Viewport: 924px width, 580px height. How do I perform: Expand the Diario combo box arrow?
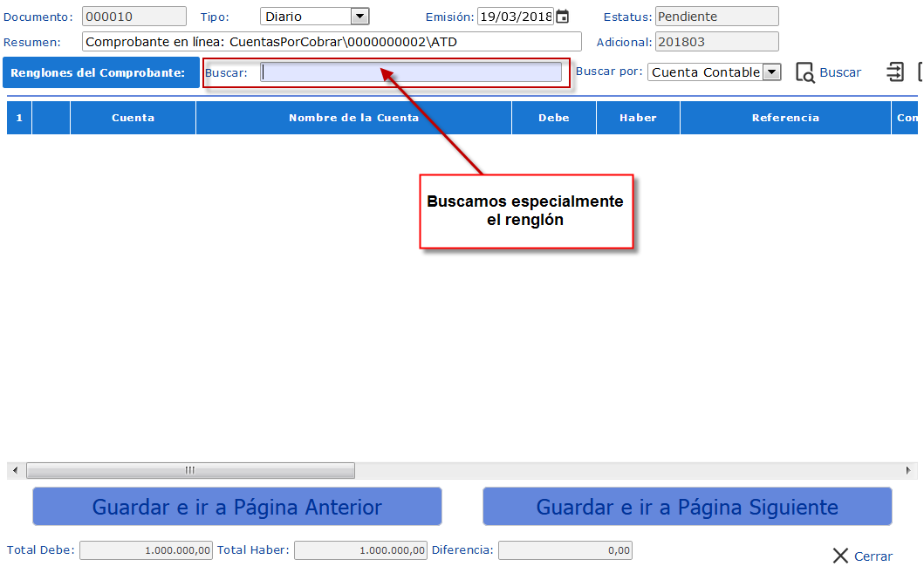tap(359, 15)
